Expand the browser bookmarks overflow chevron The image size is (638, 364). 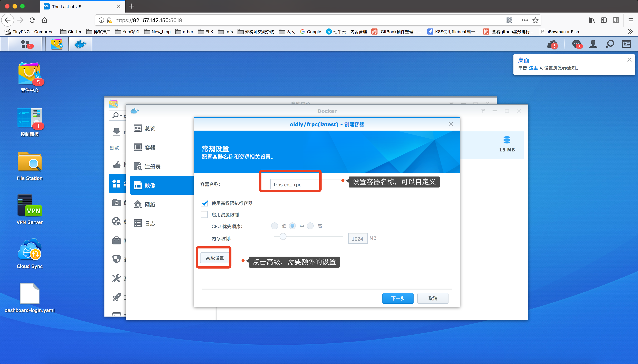point(630,32)
